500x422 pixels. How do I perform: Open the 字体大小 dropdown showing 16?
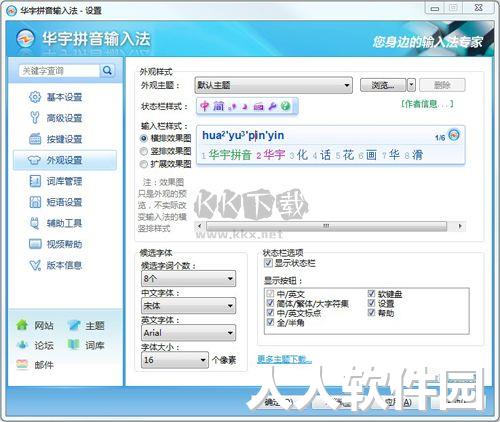[175, 360]
